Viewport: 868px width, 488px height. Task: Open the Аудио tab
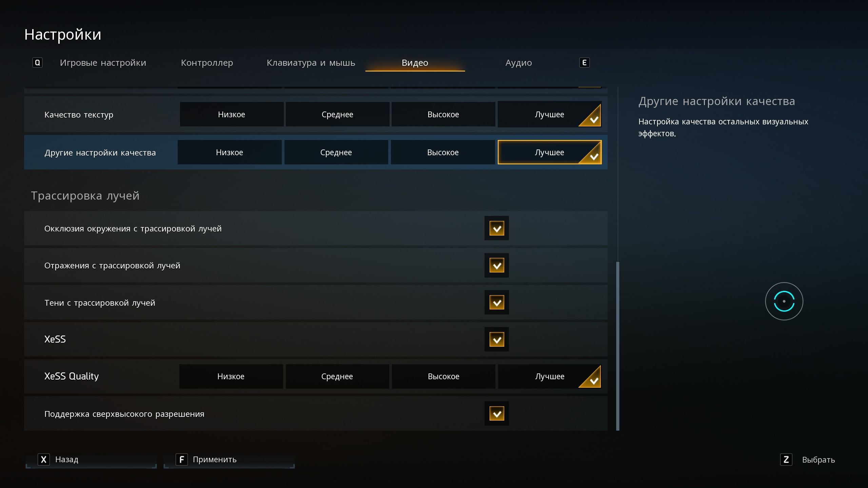click(x=518, y=63)
